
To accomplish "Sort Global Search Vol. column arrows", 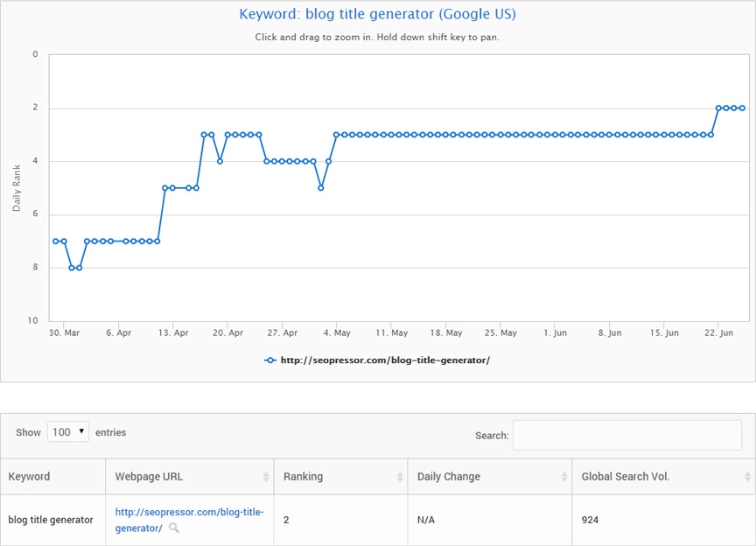I will tap(748, 477).
